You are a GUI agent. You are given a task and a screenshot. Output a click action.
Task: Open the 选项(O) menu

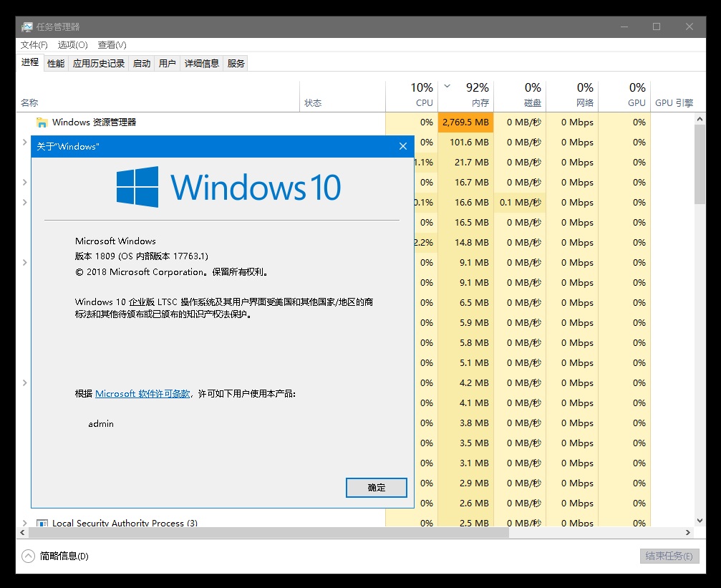[72, 45]
